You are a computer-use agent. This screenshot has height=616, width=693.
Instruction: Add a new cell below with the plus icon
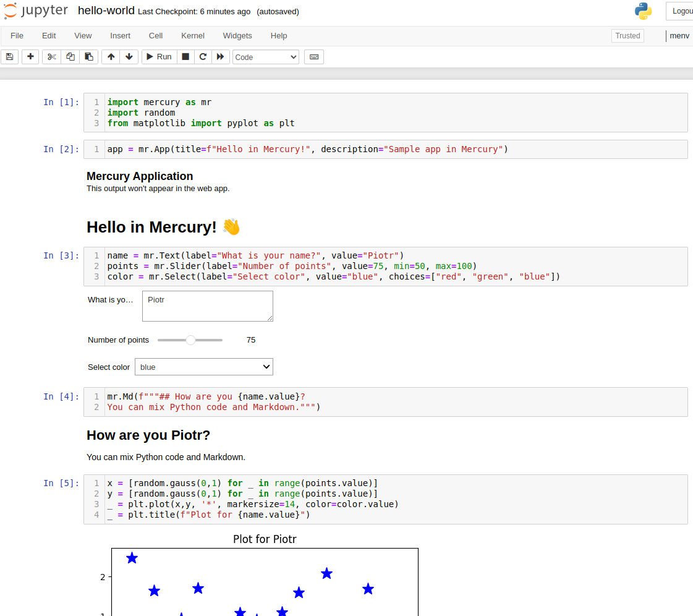pyautogui.click(x=30, y=57)
